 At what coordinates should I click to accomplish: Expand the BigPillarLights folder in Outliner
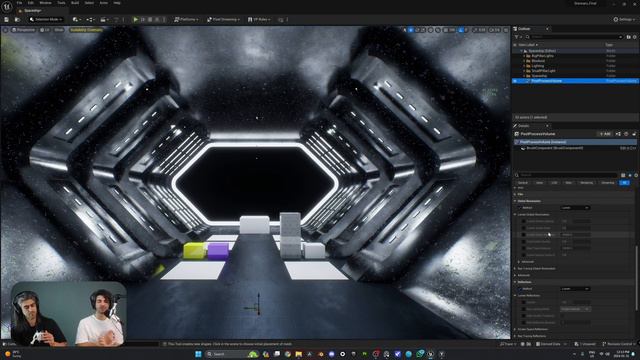[524, 56]
